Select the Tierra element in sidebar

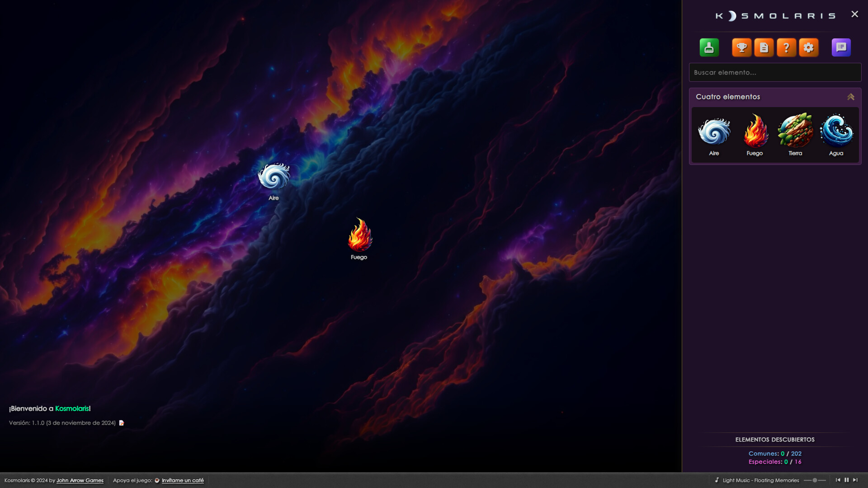[795, 132]
